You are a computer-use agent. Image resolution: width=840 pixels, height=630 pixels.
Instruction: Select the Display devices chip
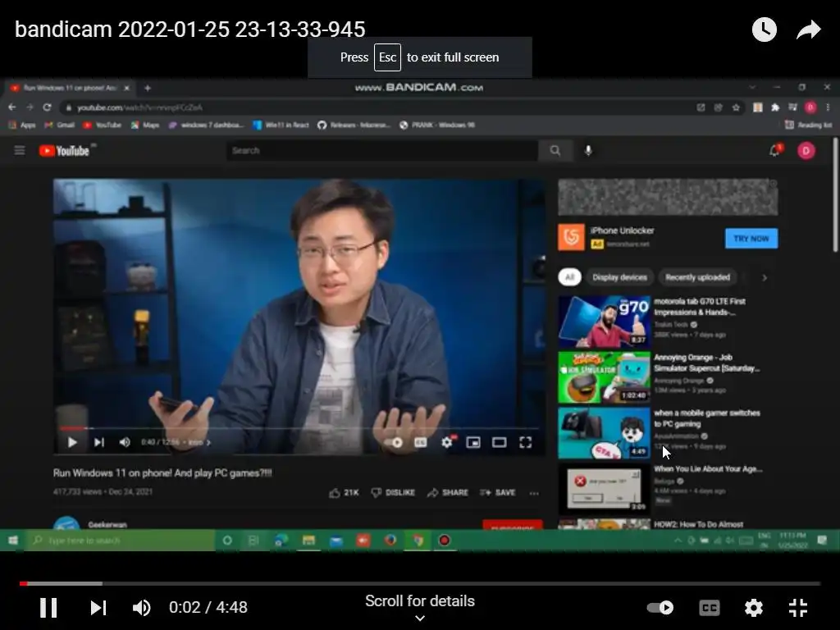[619, 277]
